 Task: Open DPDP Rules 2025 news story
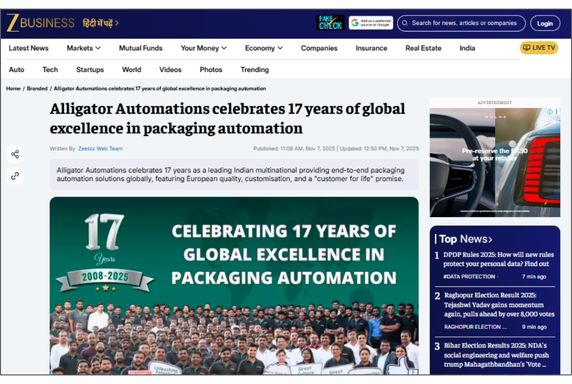pyautogui.click(x=498, y=259)
